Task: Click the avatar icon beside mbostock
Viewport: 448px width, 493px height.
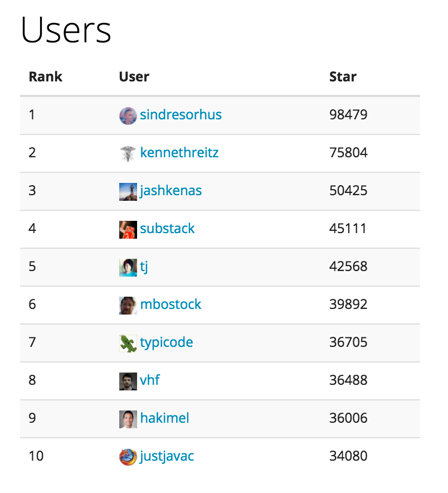Action: [x=128, y=305]
